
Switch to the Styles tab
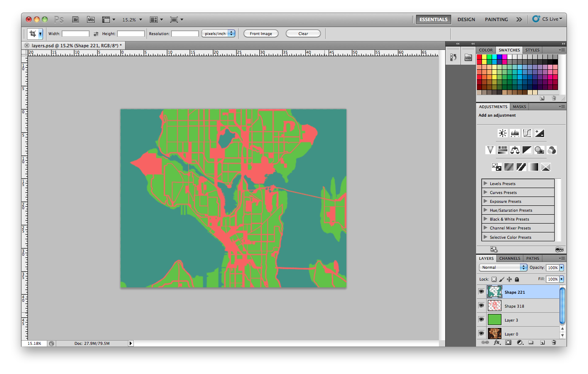click(532, 50)
